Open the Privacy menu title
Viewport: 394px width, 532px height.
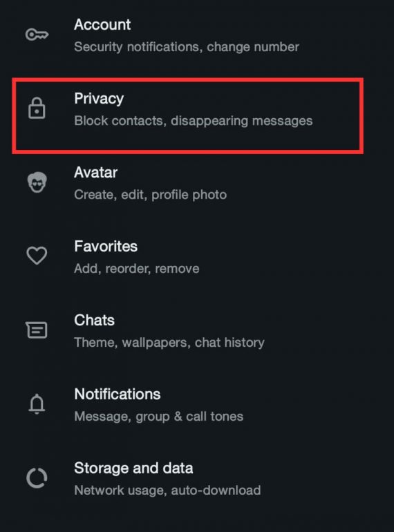(99, 99)
